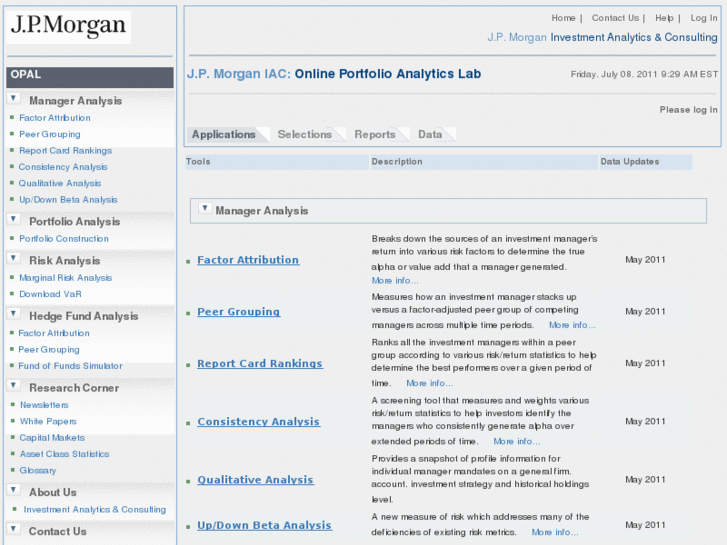This screenshot has height=545, width=727.
Task: Go to Investment Analytics & Consulting header link
Action: coord(634,38)
